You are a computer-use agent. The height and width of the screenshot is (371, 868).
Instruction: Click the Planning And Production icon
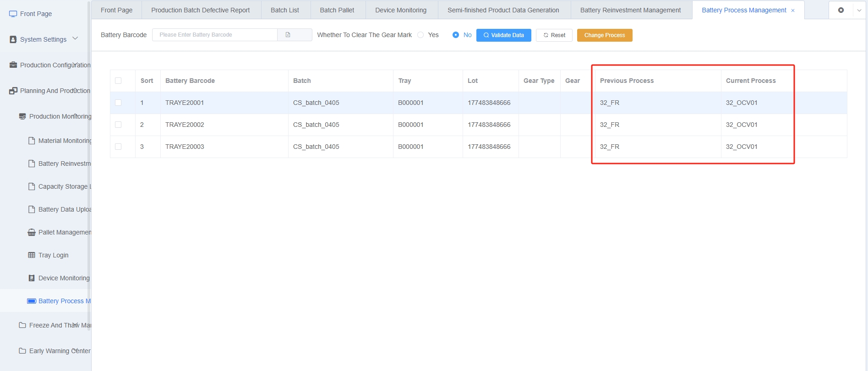(13, 91)
